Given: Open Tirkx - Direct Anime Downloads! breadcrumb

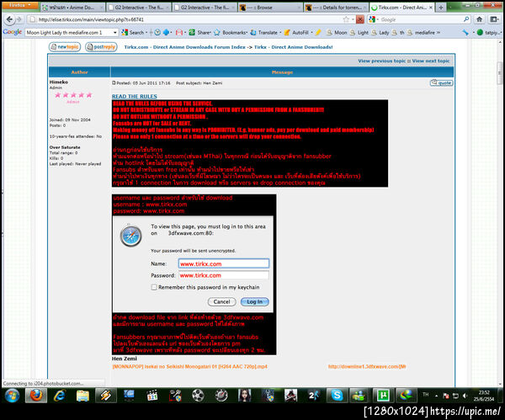Looking at the screenshot, I should [x=294, y=47].
